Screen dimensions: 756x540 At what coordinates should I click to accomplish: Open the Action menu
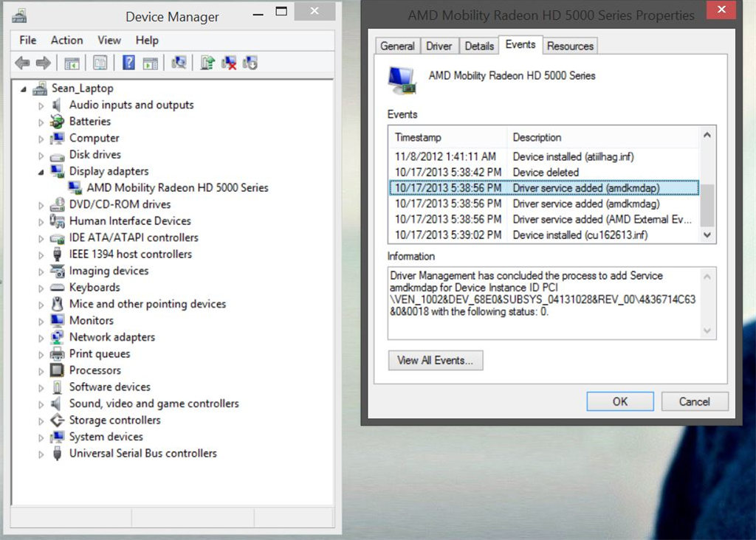click(x=67, y=40)
